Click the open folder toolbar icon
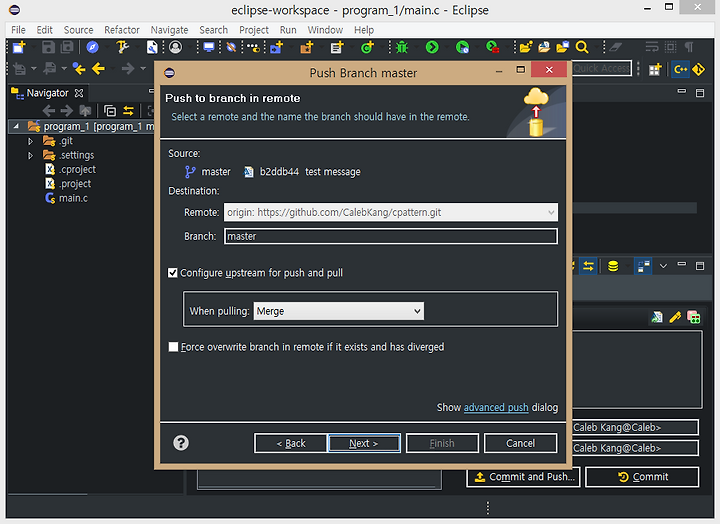 point(525,47)
